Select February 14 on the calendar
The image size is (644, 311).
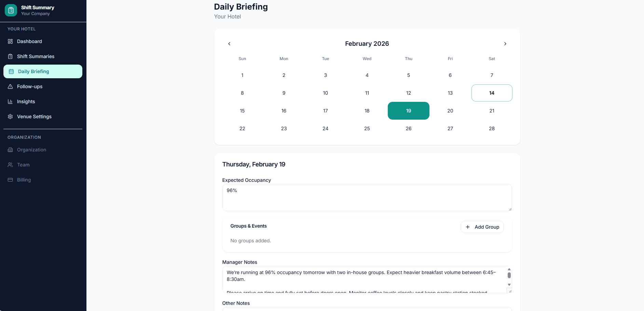click(x=492, y=93)
